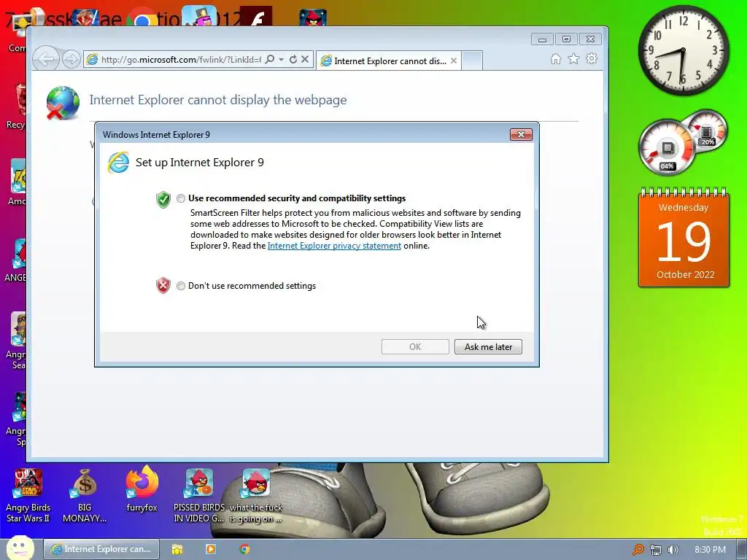Launch Google Chrome from the taskbar
The image size is (747, 560).
coord(244,549)
